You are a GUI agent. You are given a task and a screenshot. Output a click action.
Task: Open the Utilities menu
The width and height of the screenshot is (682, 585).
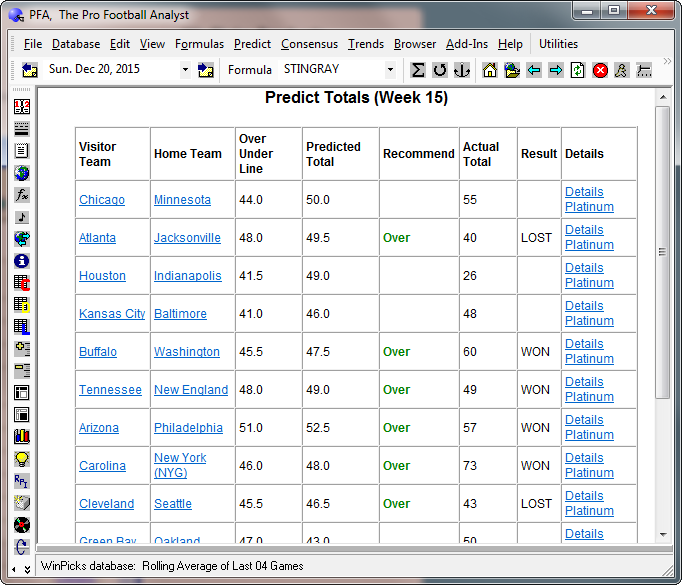tap(558, 44)
